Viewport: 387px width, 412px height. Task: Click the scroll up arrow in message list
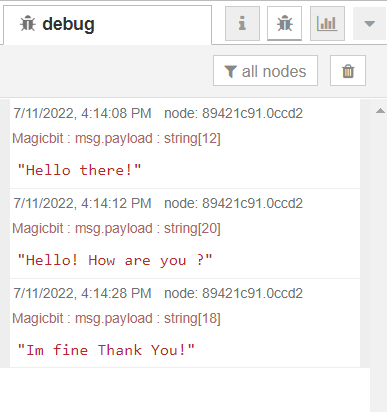380,111
